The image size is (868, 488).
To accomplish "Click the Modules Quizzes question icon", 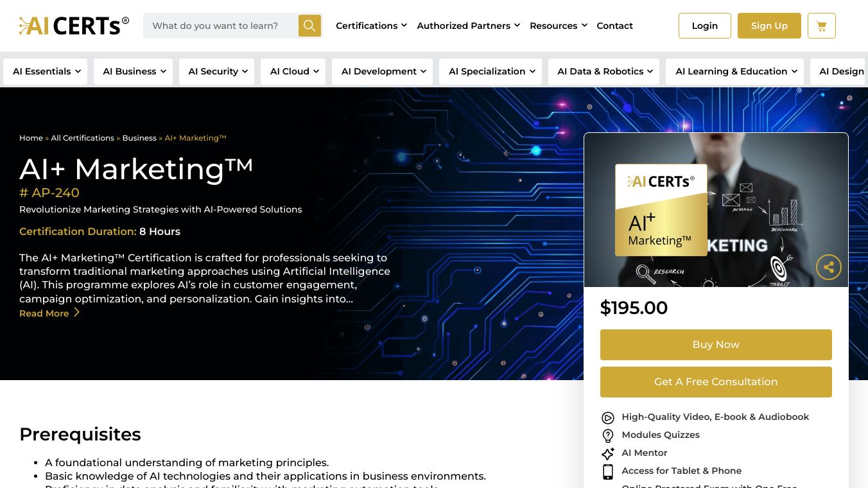I will (608, 436).
